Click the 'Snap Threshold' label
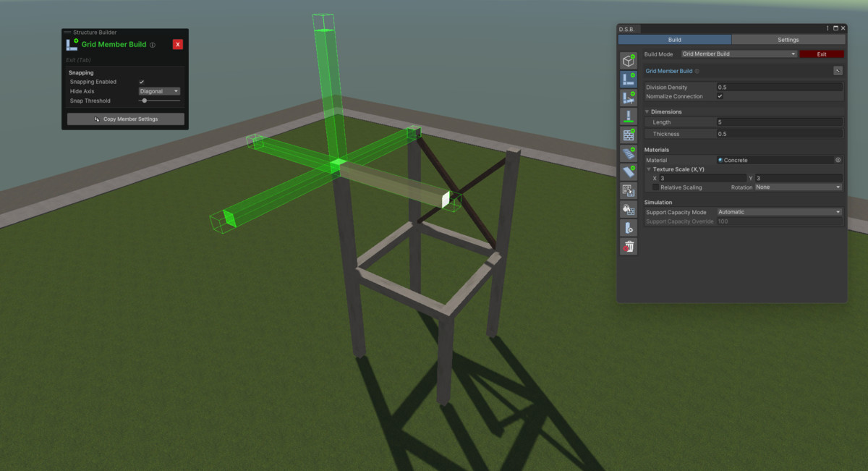This screenshot has width=868, height=471. click(90, 101)
